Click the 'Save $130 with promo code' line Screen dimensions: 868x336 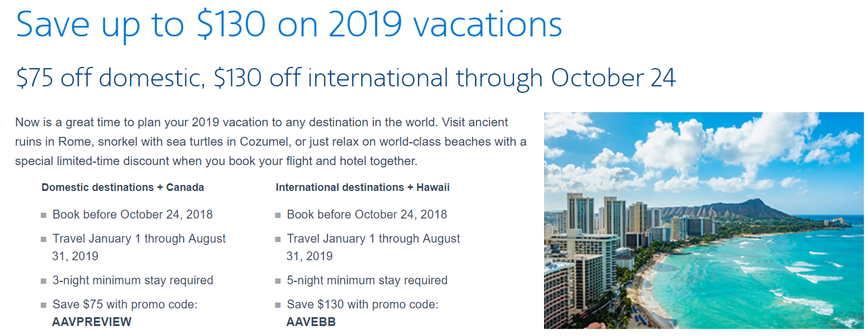click(x=362, y=305)
